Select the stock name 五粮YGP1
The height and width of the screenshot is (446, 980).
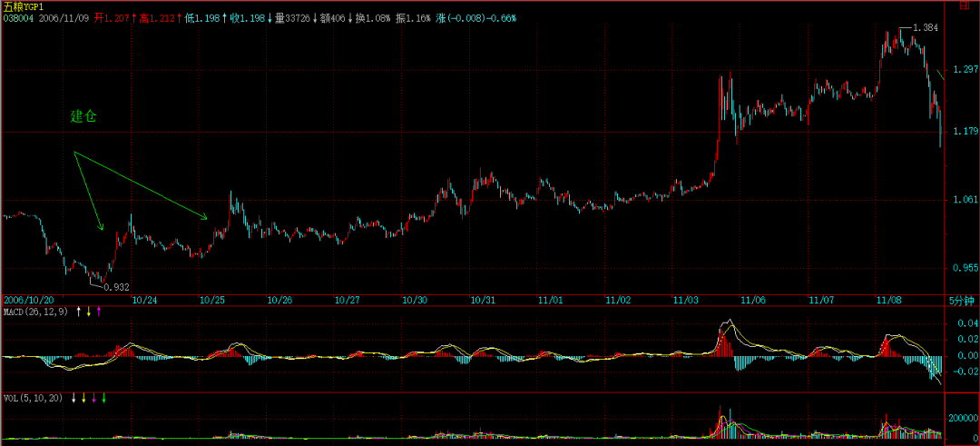coord(22,8)
